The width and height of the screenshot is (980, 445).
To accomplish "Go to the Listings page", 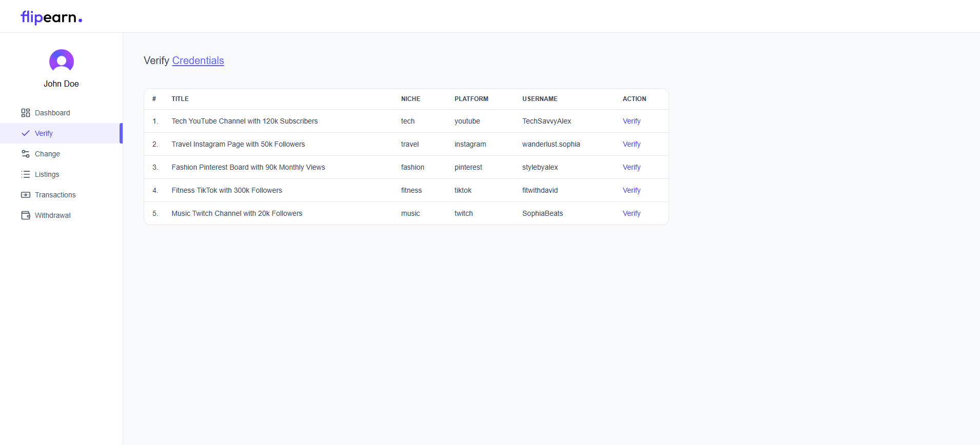I will coord(47,174).
